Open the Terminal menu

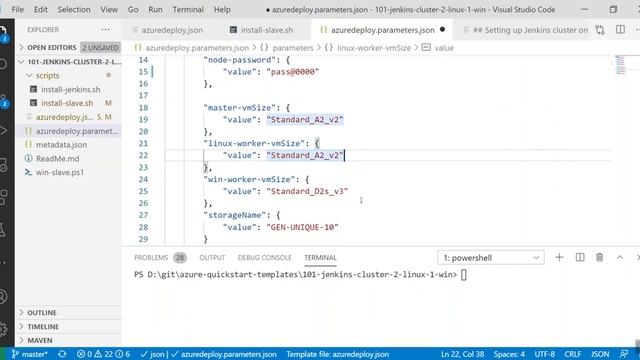(x=188, y=9)
